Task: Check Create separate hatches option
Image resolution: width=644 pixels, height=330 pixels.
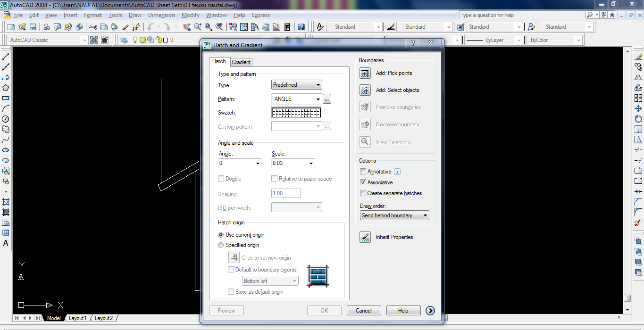Action: pyautogui.click(x=363, y=193)
